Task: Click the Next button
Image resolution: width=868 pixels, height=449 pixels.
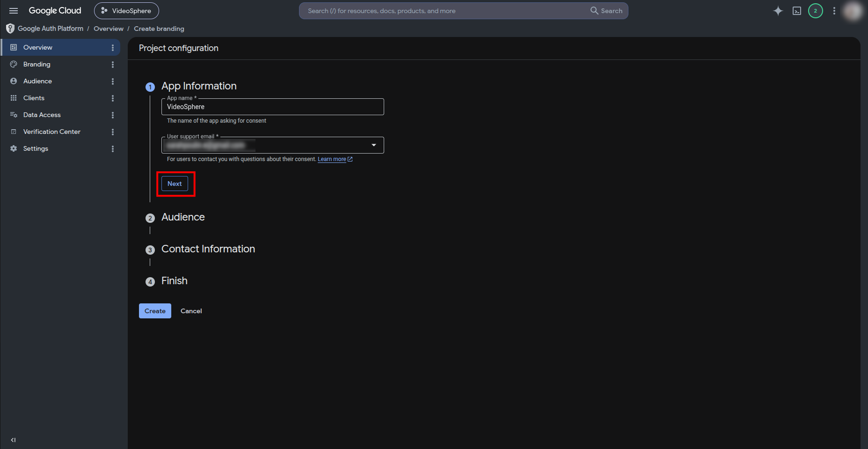Action: [x=175, y=184]
